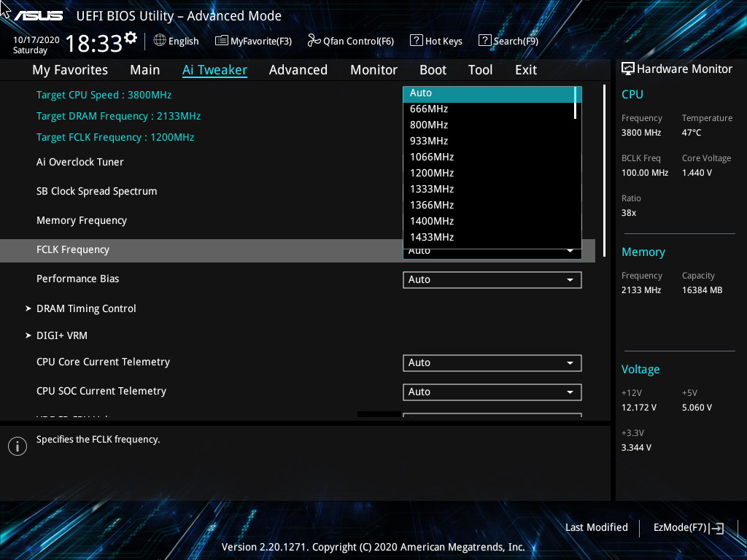Click the dropdown list scrollbar thumb
The image size is (747, 560).
coord(576,103)
